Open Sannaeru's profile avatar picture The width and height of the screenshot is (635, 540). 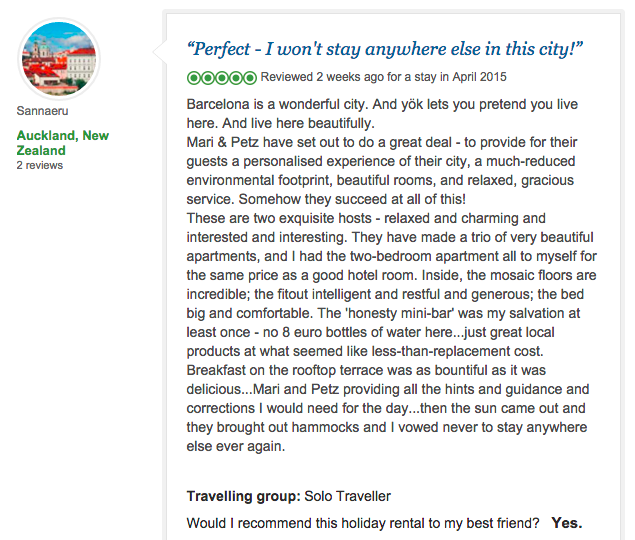59,59
